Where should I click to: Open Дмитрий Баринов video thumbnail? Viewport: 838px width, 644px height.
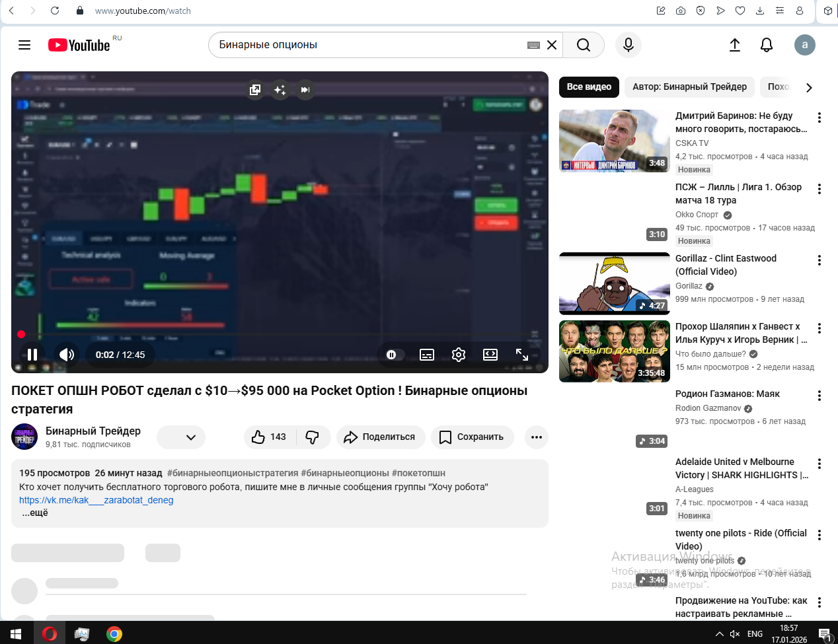pyautogui.click(x=615, y=141)
